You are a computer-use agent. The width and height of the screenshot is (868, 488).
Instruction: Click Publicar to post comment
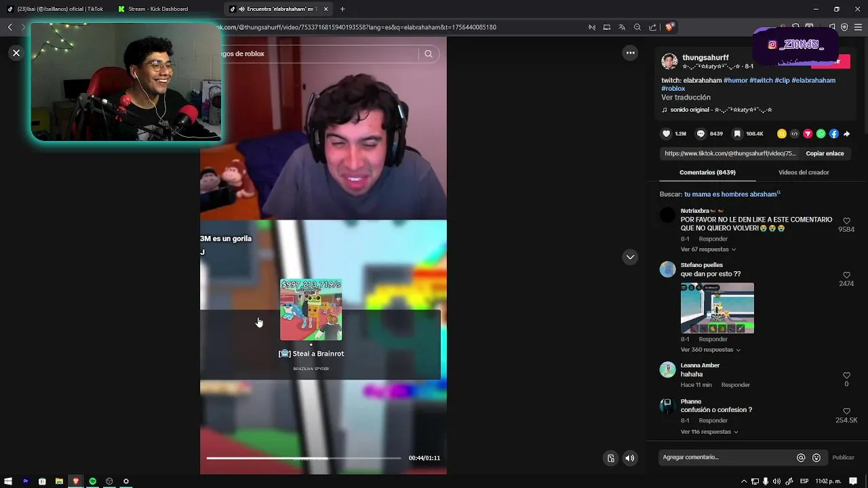[843, 457]
